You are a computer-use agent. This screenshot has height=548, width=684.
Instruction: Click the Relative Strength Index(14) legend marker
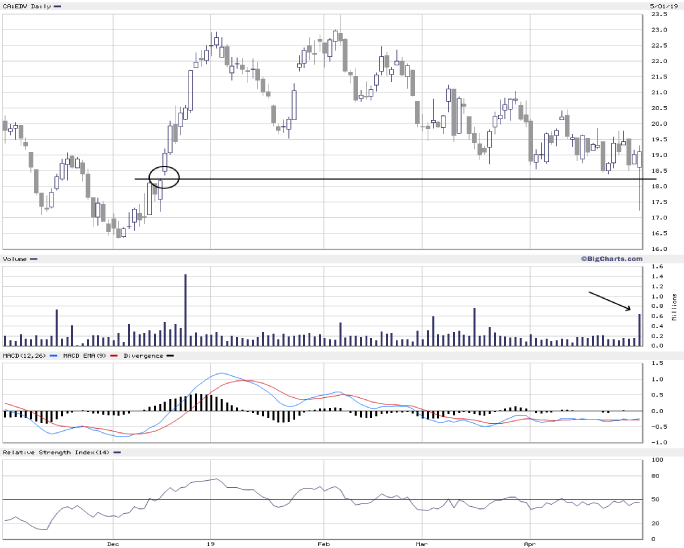[118, 453]
